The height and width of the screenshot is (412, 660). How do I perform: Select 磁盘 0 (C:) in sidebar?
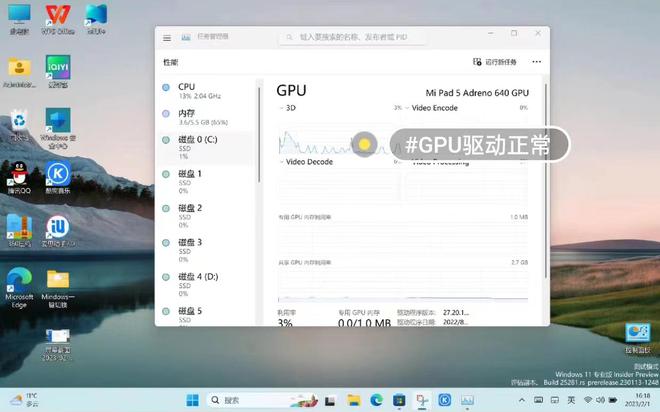tap(206, 147)
